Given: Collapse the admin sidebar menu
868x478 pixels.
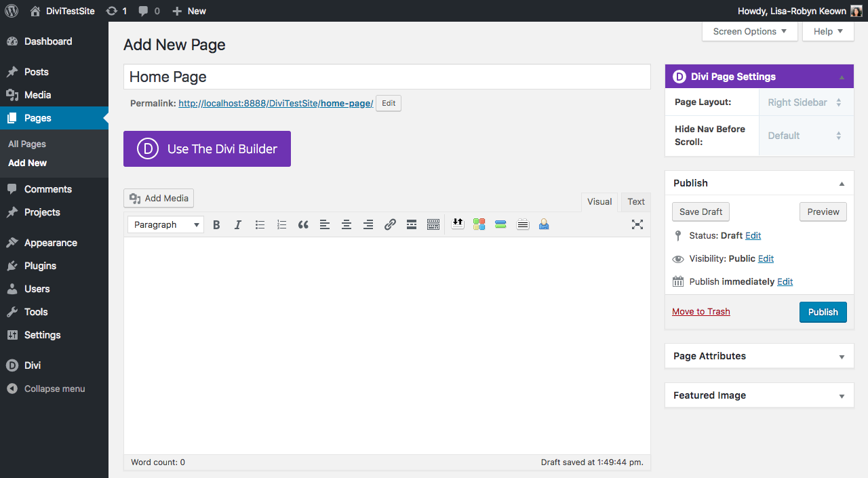Looking at the screenshot, I should click(x=54, y=389).
